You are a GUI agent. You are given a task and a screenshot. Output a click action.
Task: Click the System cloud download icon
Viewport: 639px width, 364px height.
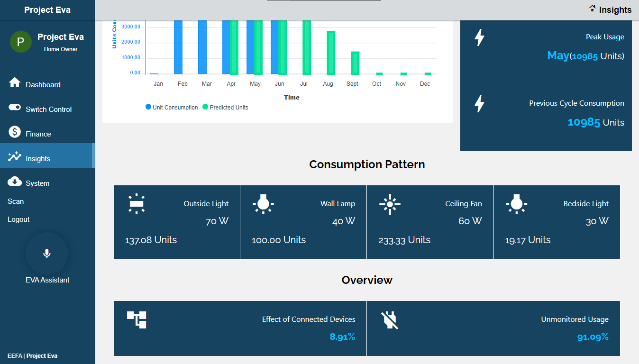pos(15,181)
